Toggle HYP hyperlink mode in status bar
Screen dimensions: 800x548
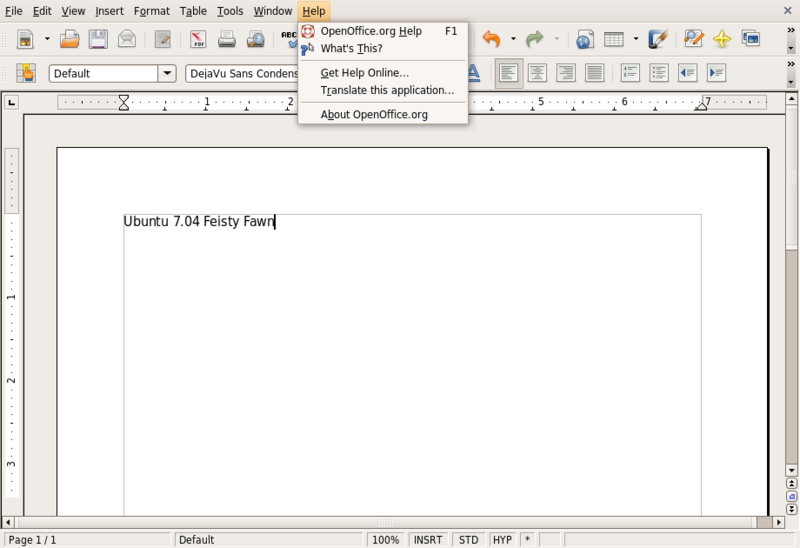pyautogui.click(x=503, y=540)
